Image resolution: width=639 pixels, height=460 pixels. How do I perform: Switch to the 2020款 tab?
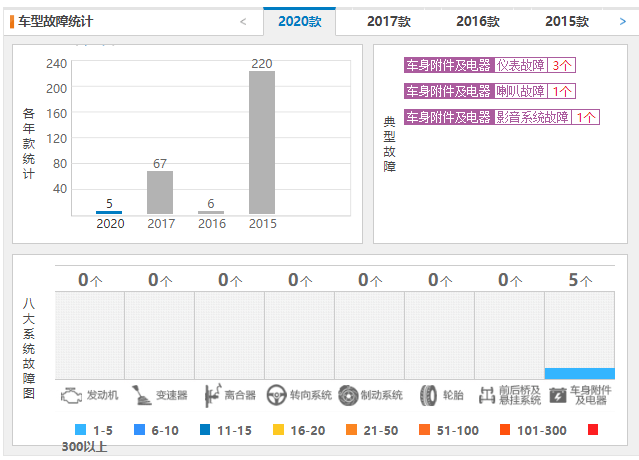coord(300,21)
